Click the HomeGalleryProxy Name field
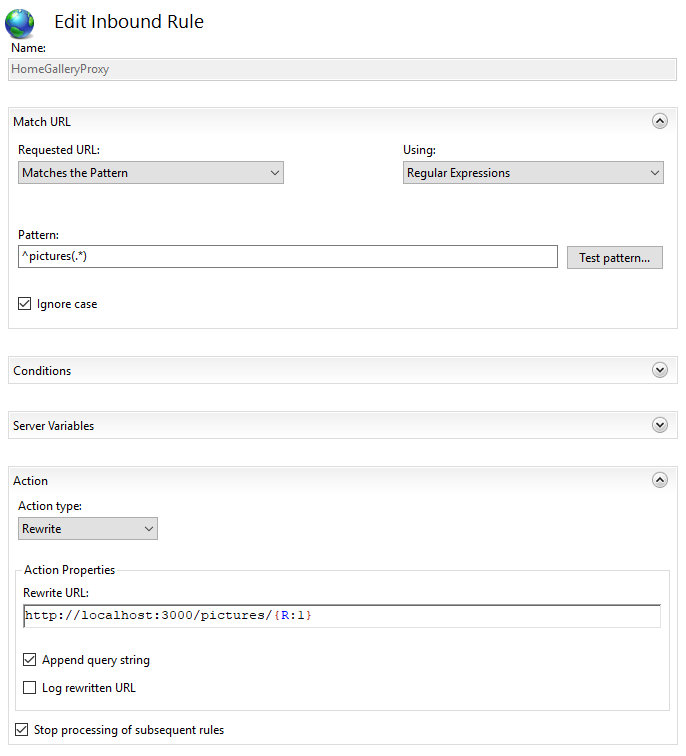 coord(342,69)
